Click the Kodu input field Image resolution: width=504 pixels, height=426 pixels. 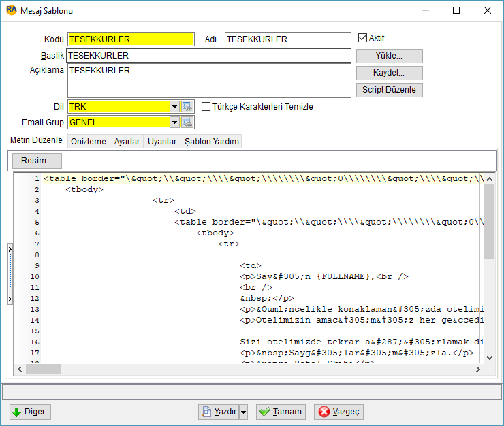[131, 39]
